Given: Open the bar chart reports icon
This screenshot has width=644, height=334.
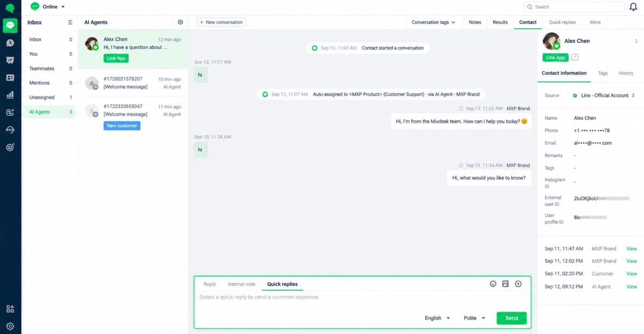Looking at the screenshot, I should coord(10,95).
